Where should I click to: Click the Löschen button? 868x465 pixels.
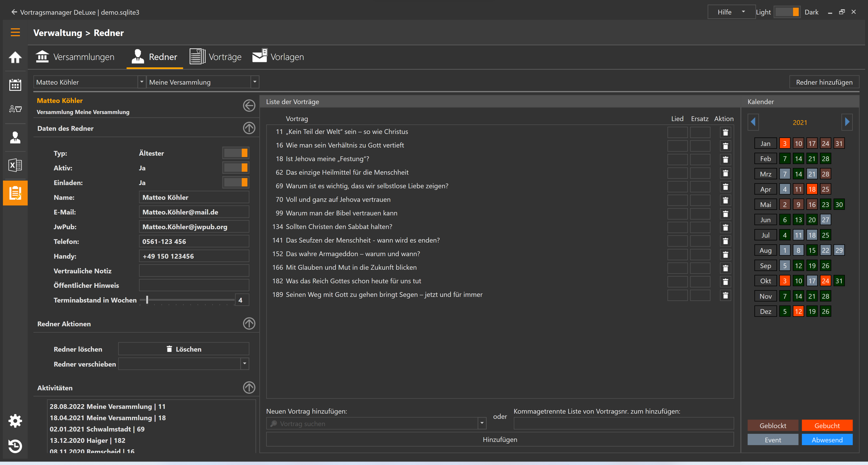184,349
